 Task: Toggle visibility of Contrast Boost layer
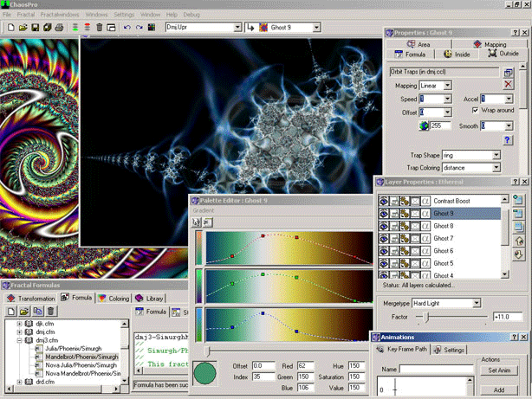(x=384, y=200)
